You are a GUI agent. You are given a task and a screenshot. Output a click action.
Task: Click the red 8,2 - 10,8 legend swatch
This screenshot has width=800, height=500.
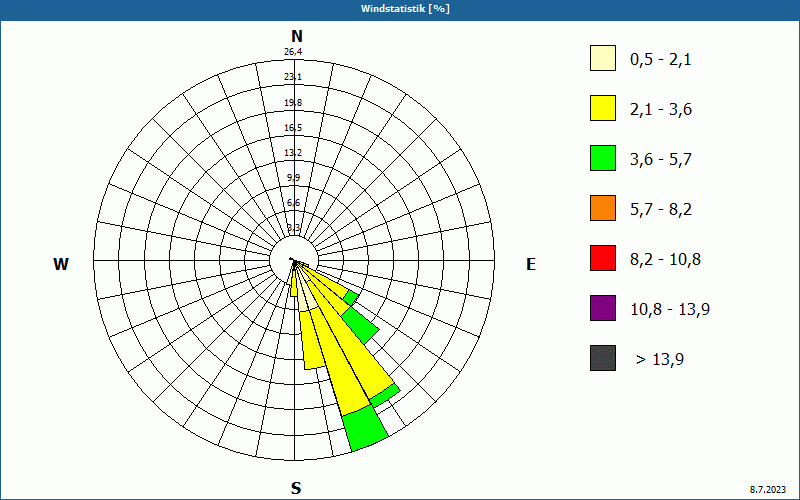603,258
